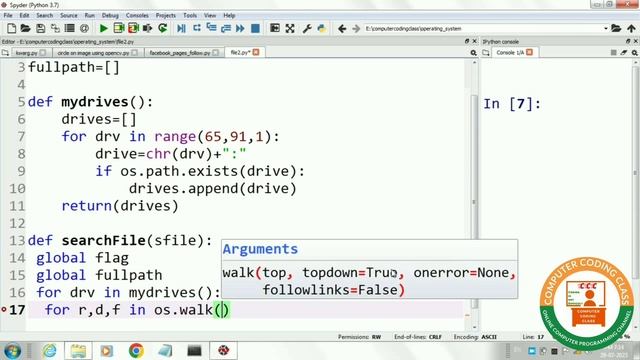Run current cell and advance
Viewport: 640px width, 360px height.
[x=133, y=28]
